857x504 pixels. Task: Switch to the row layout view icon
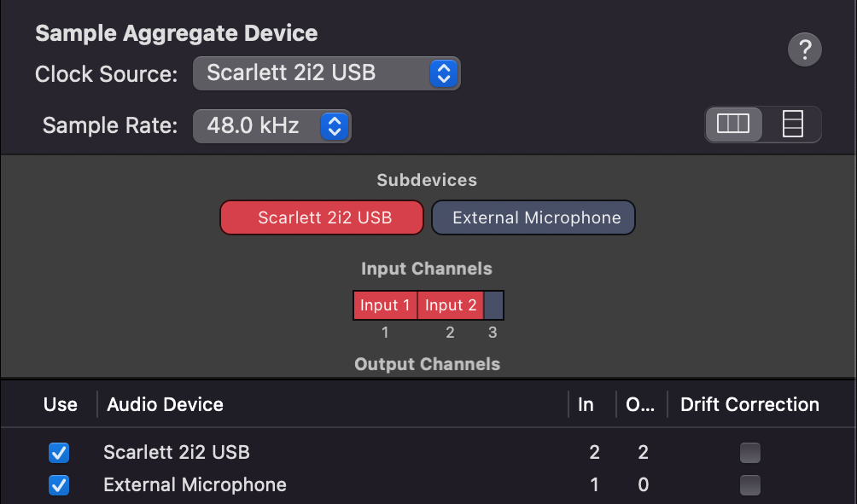[793, 125]
